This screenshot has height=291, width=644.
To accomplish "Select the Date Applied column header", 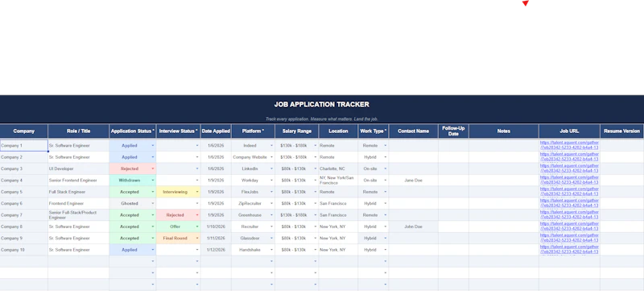I will tap(216, 131).
